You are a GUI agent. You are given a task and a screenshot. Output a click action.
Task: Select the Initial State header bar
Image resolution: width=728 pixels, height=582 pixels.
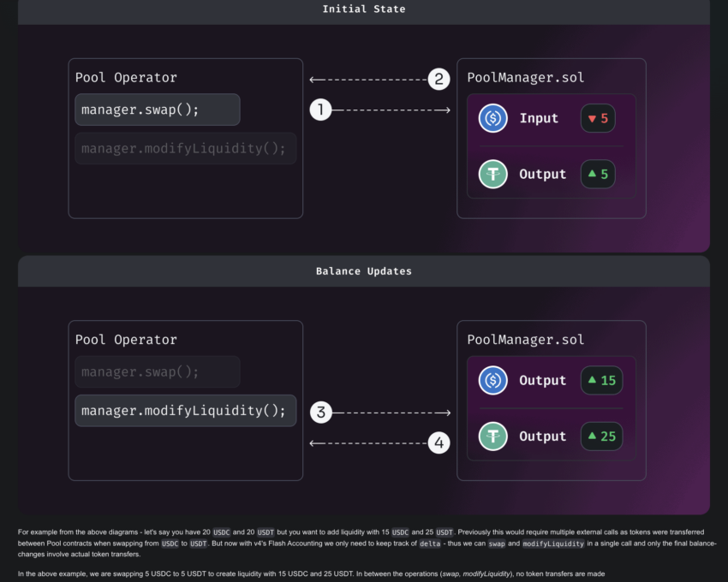coord(364,9)
